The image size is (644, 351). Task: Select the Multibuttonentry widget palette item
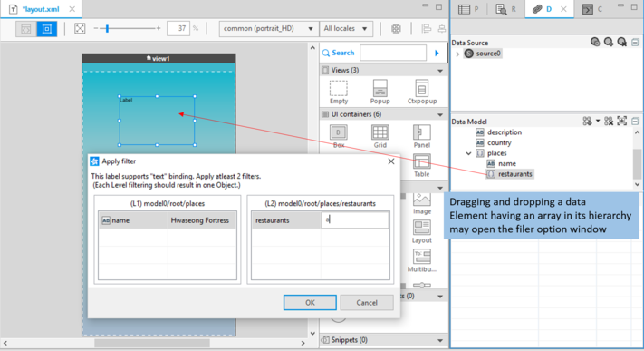tap(422, 260)
